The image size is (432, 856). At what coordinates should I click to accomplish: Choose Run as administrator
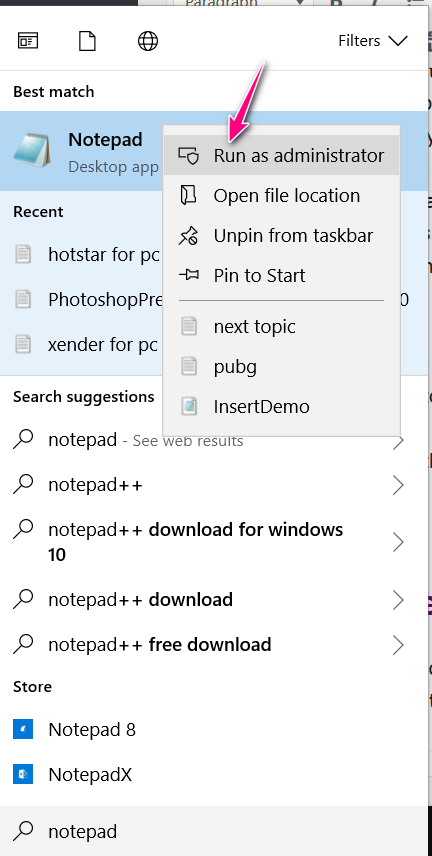pyautogui.click(x=282, y=156)
